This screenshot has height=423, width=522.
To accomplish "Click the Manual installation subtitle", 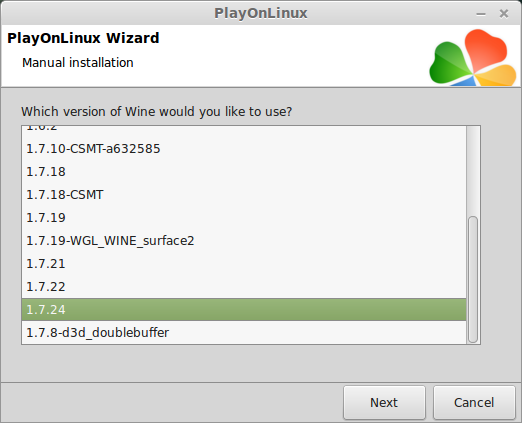I will [x=78, y=63].
